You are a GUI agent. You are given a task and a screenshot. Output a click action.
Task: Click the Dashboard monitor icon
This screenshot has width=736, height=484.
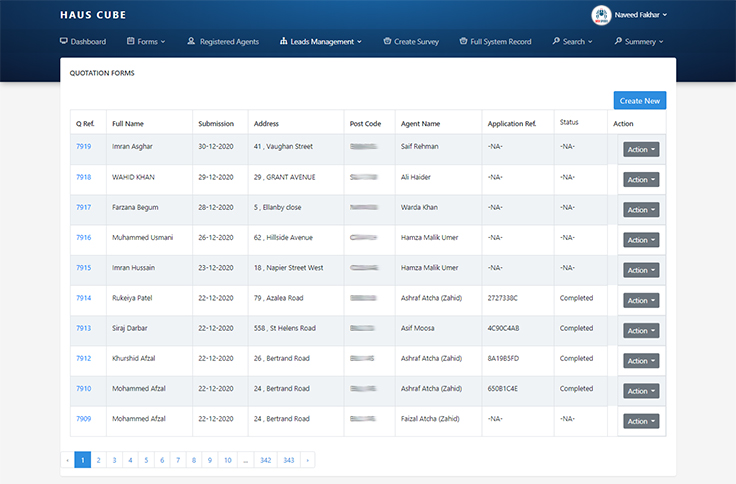tap(64, 42)
